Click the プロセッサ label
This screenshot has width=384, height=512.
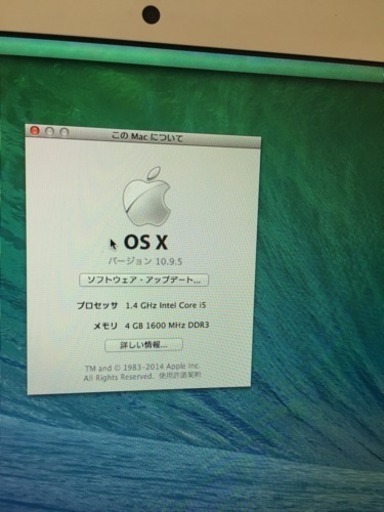(97, 305)
